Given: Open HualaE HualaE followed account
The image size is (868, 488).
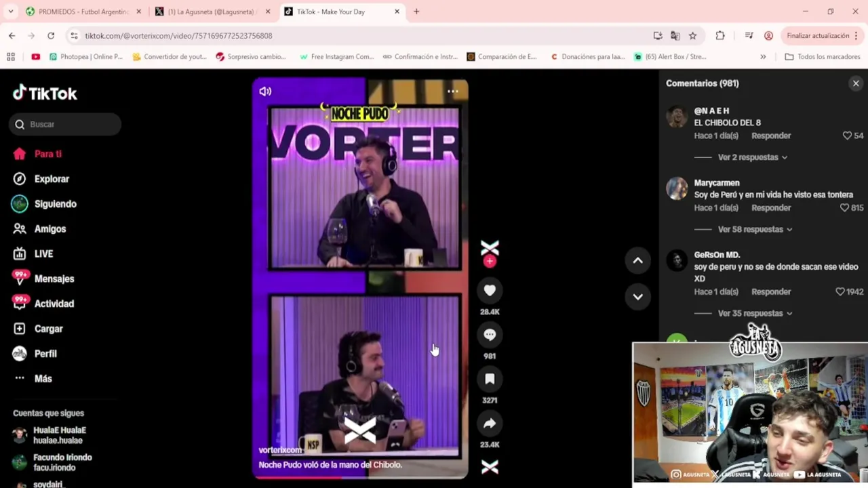Looking at the screenshot, I should (50, 435).
